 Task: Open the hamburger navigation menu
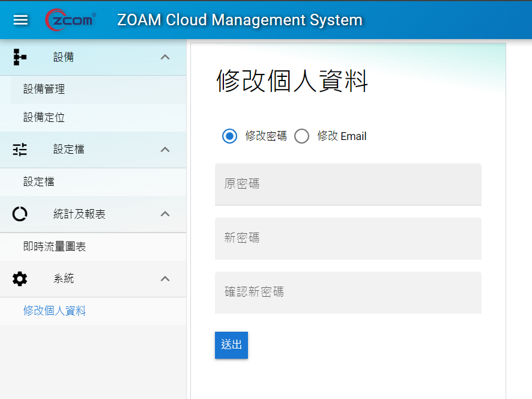pyautogui.click(x=21, y=19)
